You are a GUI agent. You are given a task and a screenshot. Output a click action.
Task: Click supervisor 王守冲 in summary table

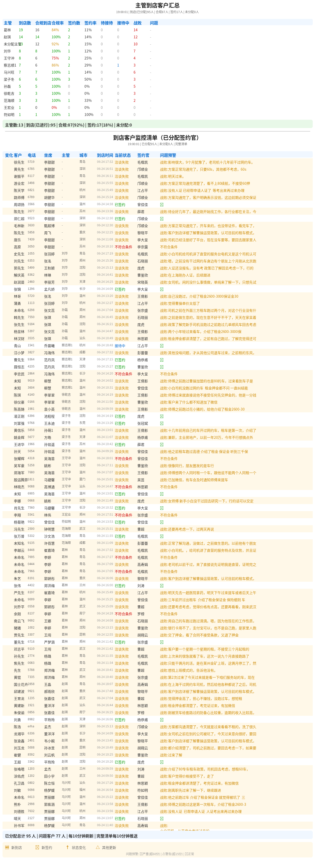pos(9,58)
